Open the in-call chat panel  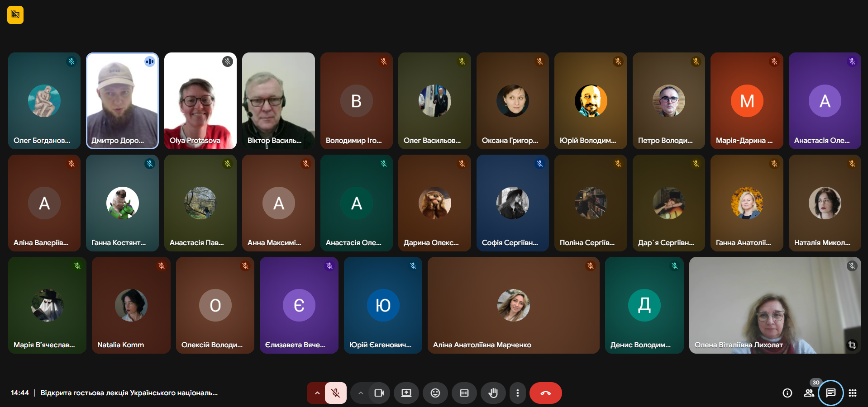830,393
